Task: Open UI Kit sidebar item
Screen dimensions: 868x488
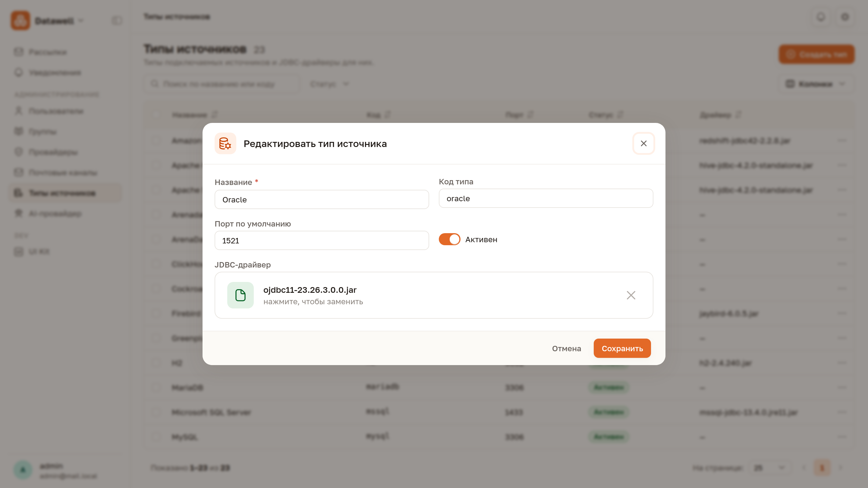Action: click(x=65, y=252)
